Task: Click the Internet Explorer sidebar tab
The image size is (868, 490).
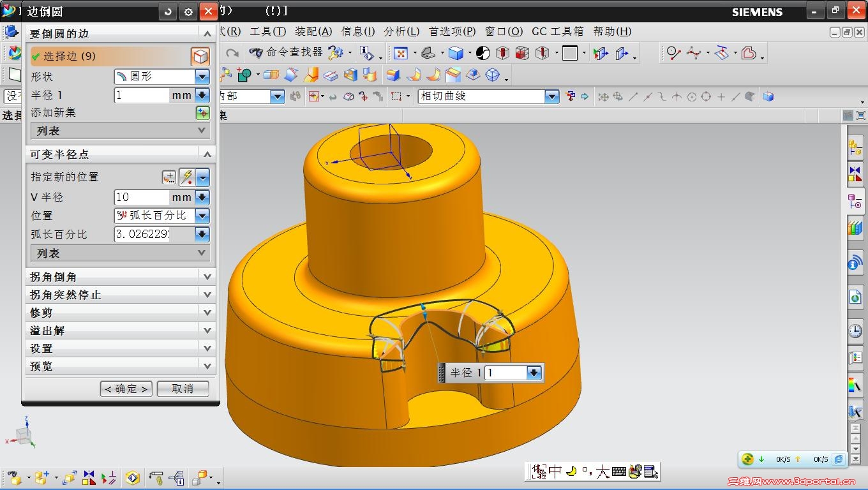Action: tap(855, 297)
